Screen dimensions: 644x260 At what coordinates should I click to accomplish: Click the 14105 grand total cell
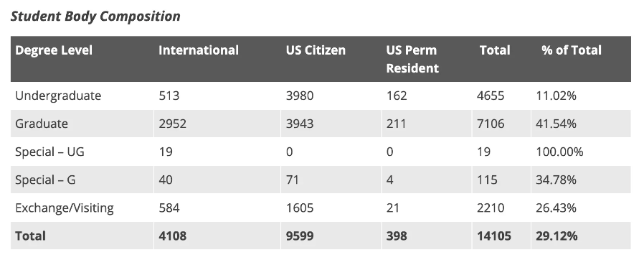tap(494, 236)
